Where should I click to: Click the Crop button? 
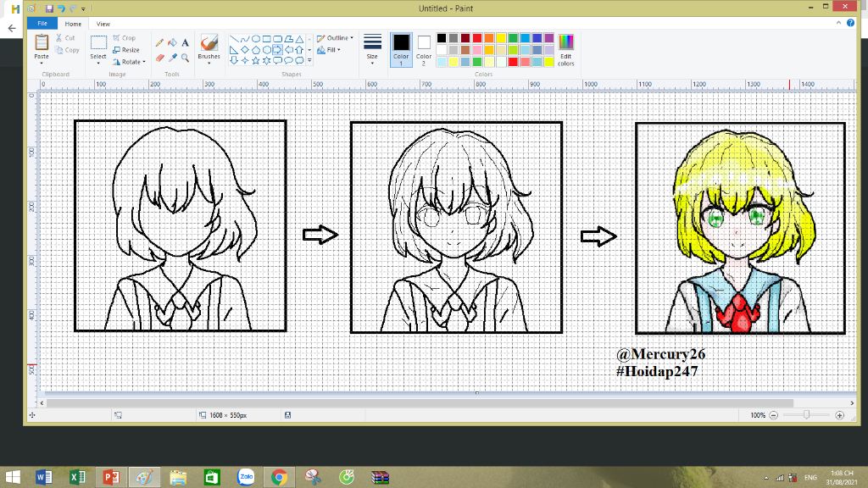[x=124, y=38]
